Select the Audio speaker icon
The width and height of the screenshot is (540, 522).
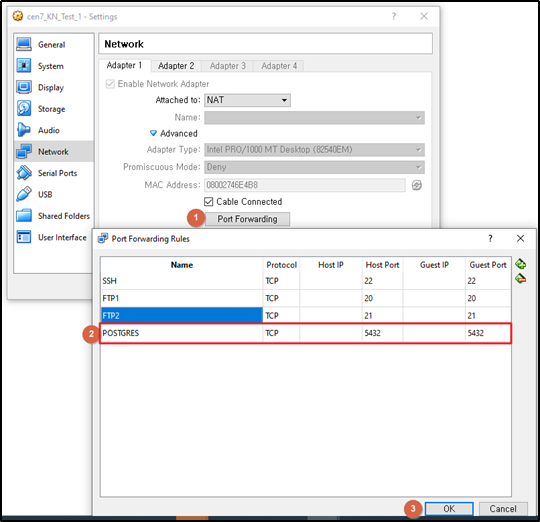tap(24, 130)
